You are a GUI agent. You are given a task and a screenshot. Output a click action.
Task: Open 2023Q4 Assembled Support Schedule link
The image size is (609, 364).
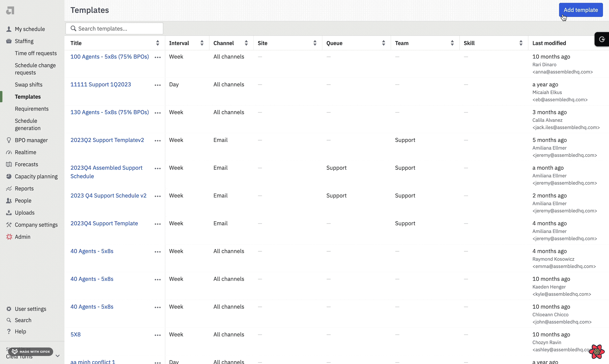(106, 172)
